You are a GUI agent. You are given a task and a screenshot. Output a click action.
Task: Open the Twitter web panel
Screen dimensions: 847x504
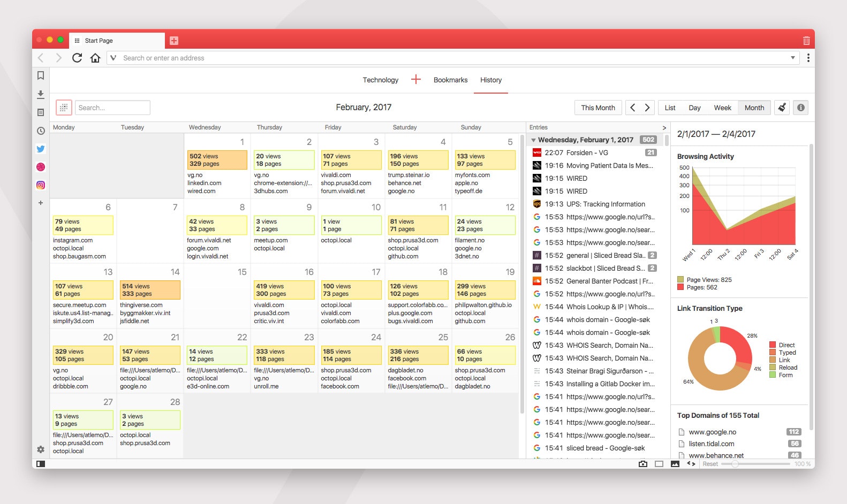41,149
